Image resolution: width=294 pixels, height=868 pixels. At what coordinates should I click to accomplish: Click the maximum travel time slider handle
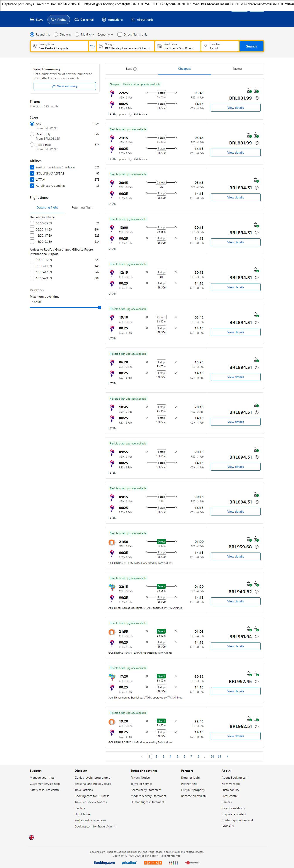pos(99,307)
